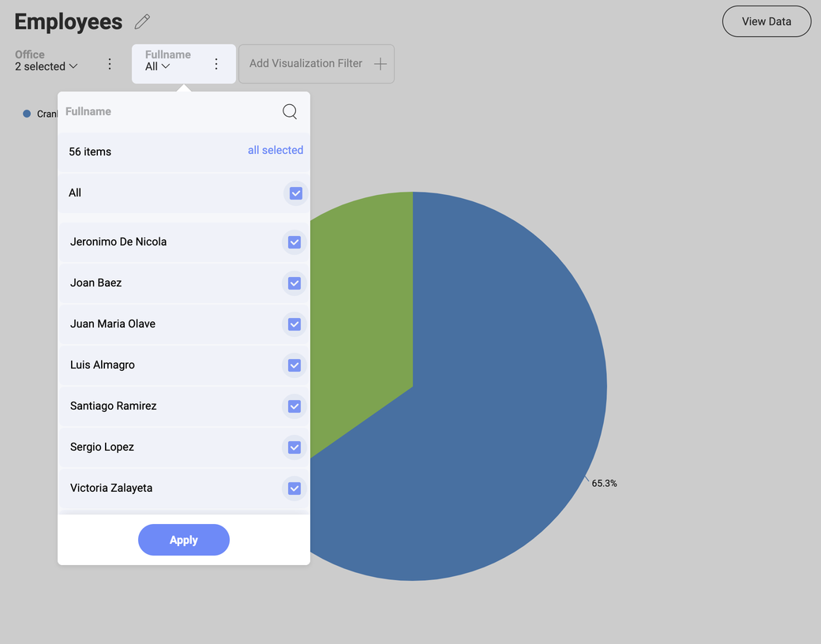
Task: Select the Victoria Zalayeta name text
Action: tap(111, 488)
